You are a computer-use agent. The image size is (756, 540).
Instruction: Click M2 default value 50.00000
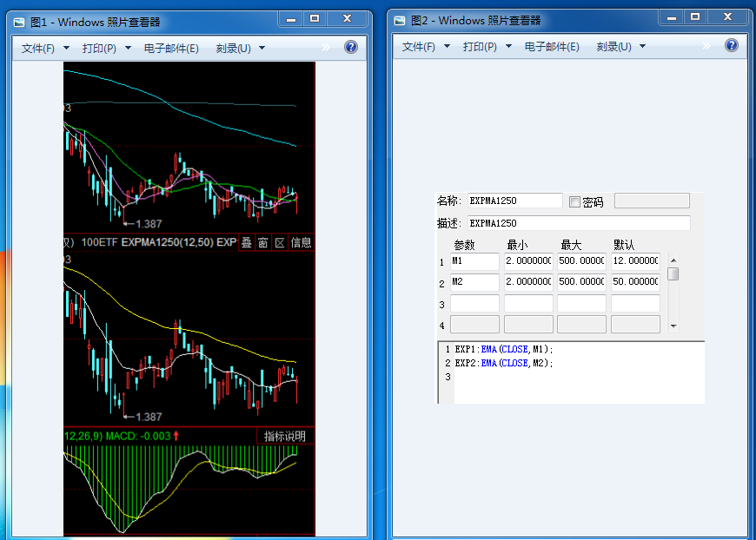point(635,282)
